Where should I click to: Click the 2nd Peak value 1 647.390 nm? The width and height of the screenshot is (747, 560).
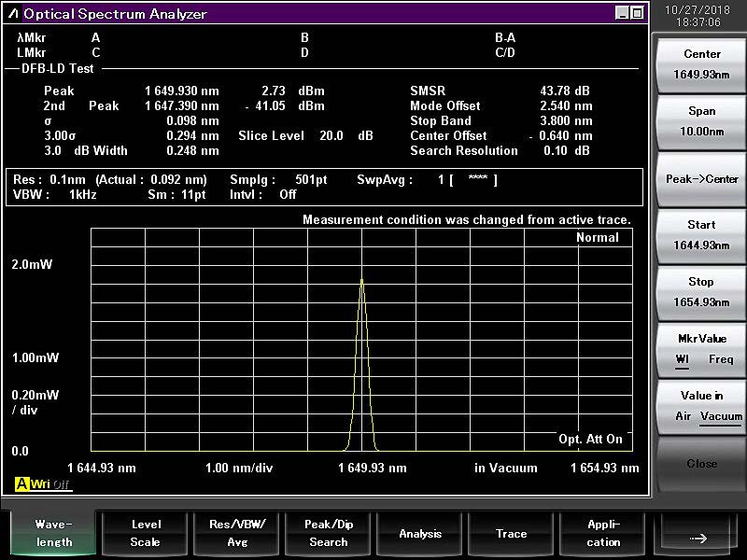(x=182, y=105)
